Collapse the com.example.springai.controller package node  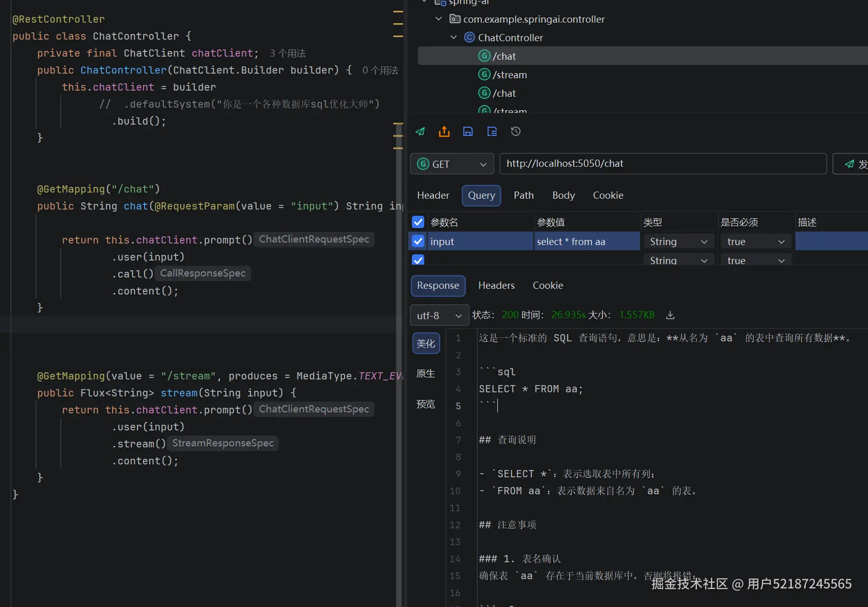[439, 19]
